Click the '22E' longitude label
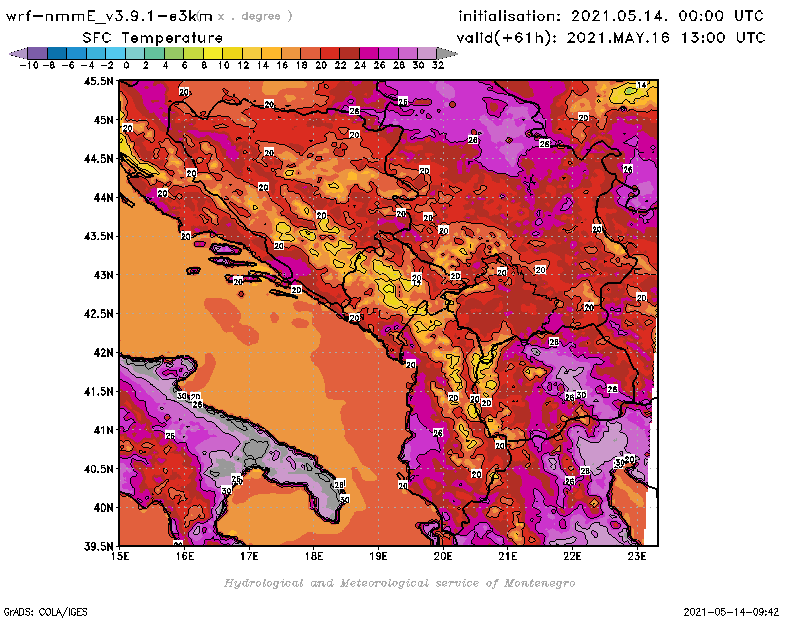800x618 pixels. [x=572, y=556]
